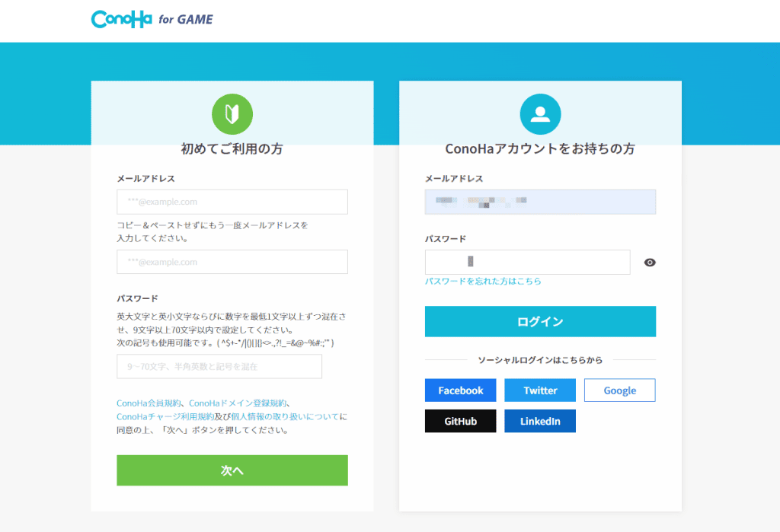Focus the new account password field
This screenshot has width=780, height=532.
click(219, 366)
